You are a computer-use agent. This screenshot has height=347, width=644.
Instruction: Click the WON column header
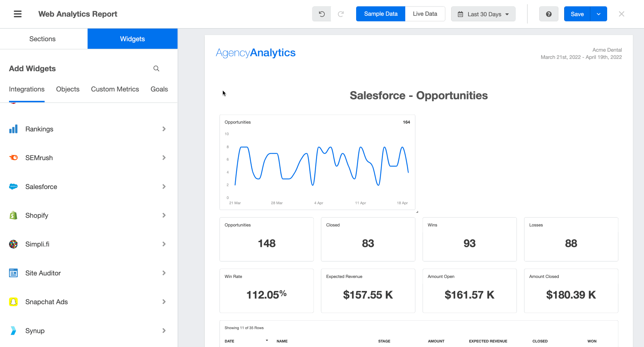tap(592, 341)
